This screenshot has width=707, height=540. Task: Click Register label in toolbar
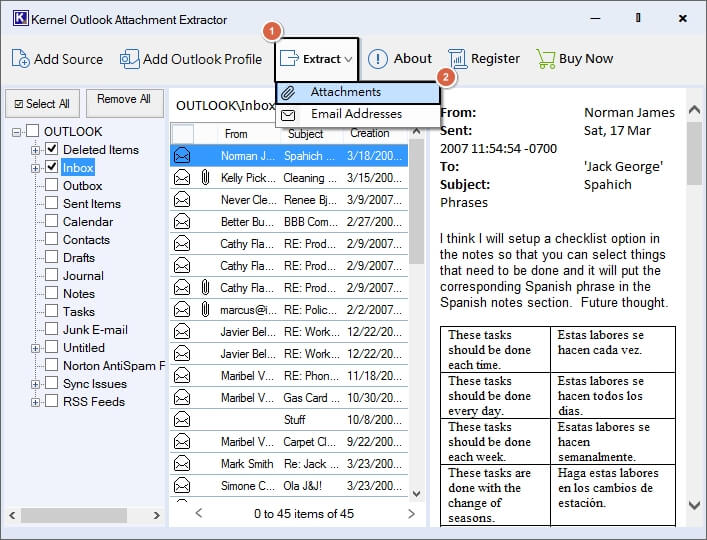[495, 59]
